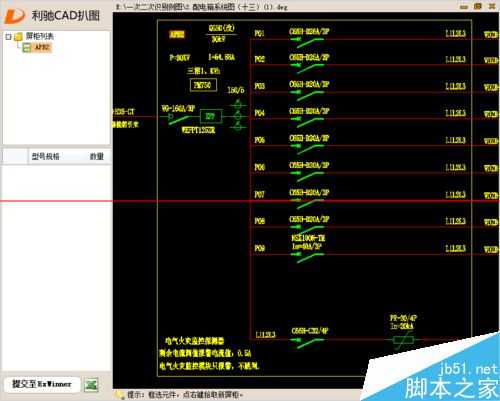The image size is (500, 401).
Task: Select the P03 circuit label
Action: pos(259,86)
